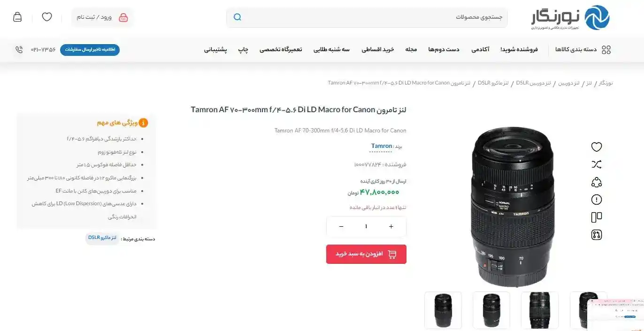
Task: Open the خرید اقساطی menu item
Action: click(x=377, y=49)
